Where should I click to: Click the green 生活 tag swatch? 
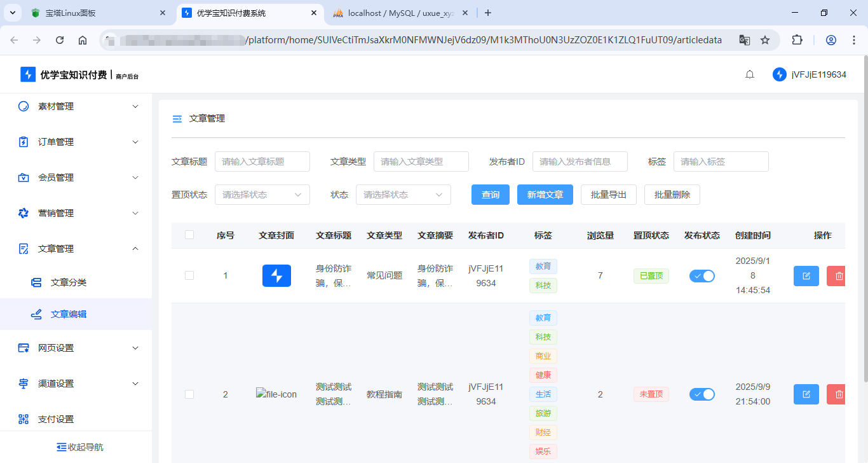click(x=543, y=394)
